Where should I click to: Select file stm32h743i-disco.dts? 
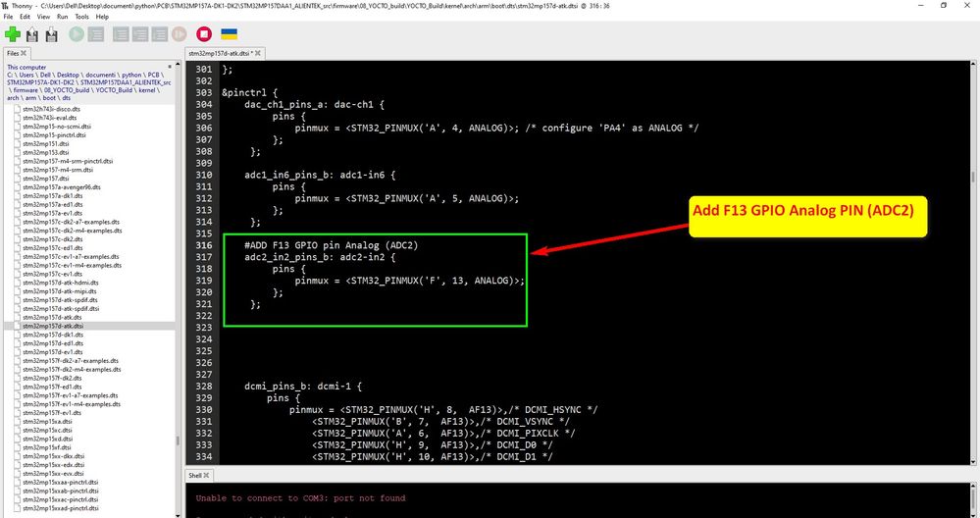(x=49, y=109)
